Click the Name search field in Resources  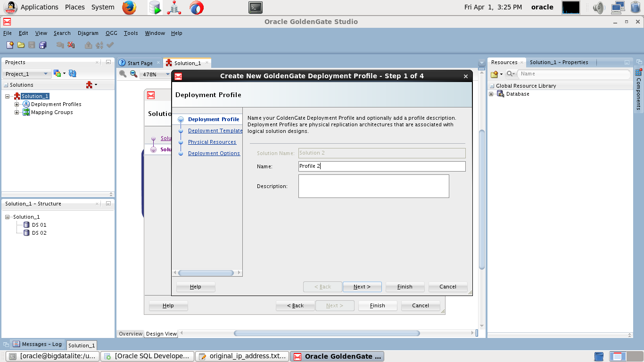pyautogui.click(x=574, y=74)
